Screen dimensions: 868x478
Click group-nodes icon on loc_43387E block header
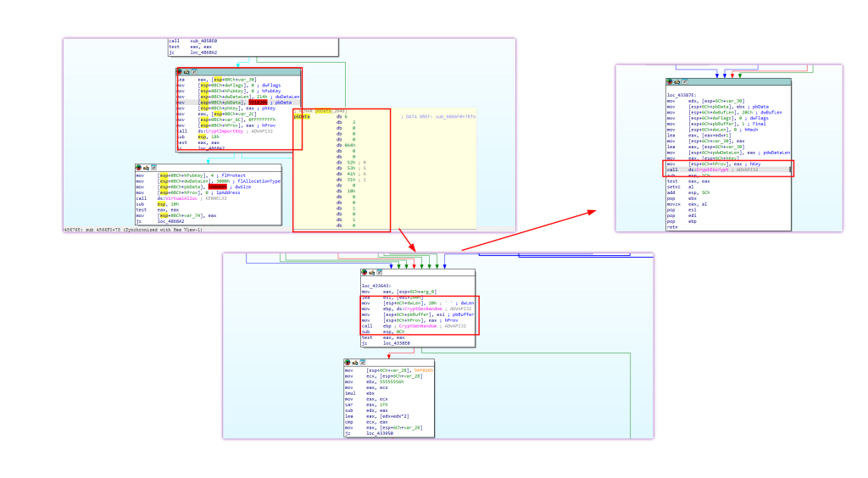(x=684, y=82)
